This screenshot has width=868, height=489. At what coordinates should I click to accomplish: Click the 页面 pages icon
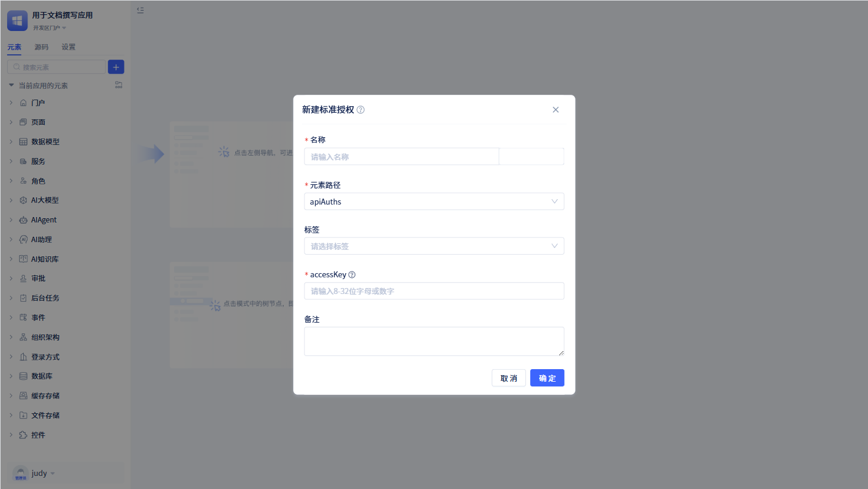tap(23, 122)
